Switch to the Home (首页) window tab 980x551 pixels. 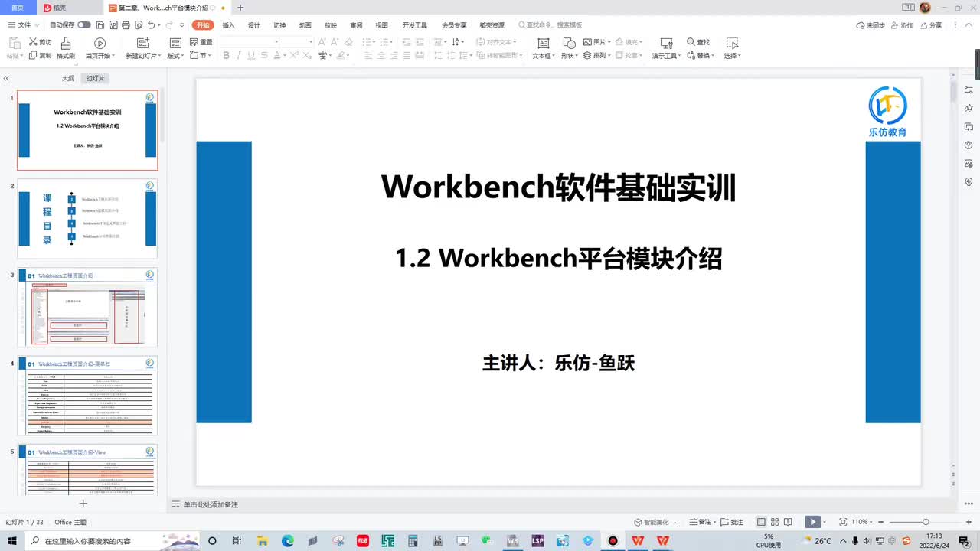click(18, 8)
